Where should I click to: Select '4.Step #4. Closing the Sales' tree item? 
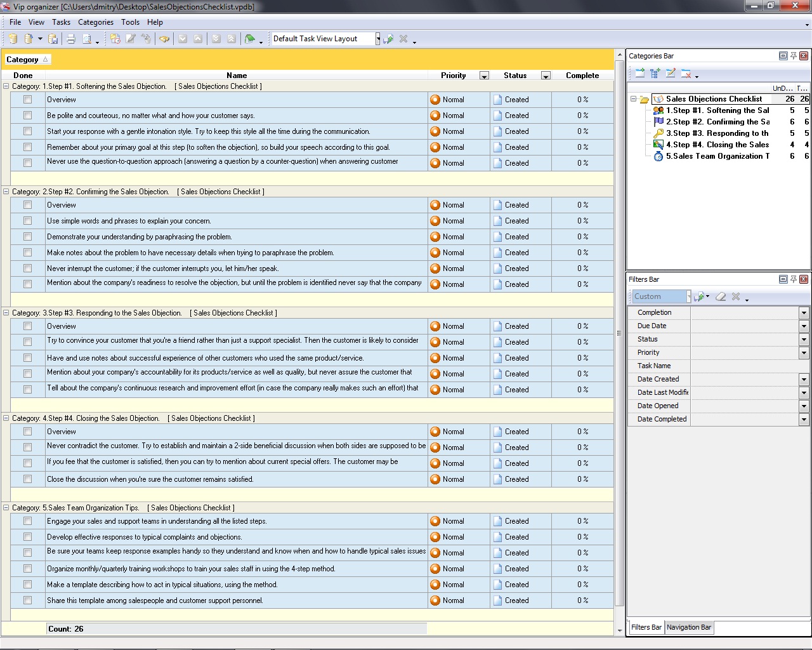[717, 145]
